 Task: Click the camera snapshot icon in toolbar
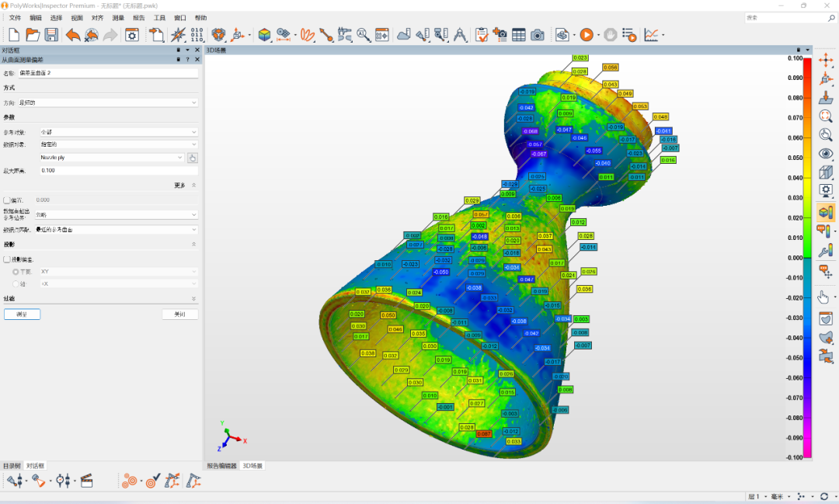coord(538,34)
